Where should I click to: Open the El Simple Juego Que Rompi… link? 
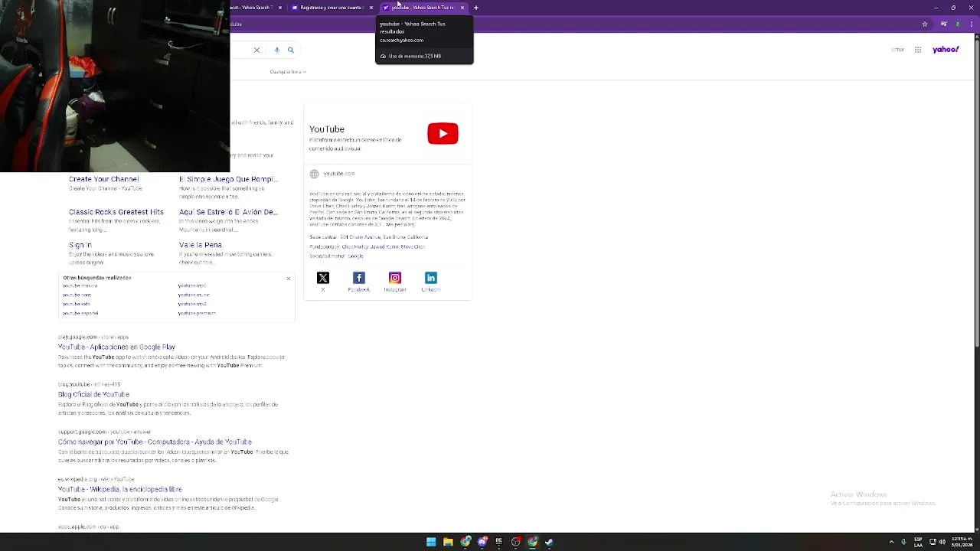(x=227, y=179)
